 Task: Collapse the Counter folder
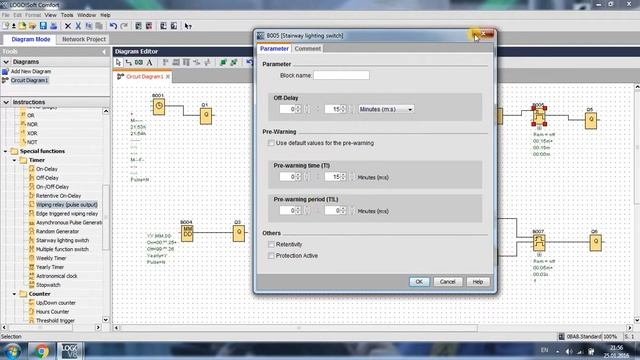click(14, 294)
